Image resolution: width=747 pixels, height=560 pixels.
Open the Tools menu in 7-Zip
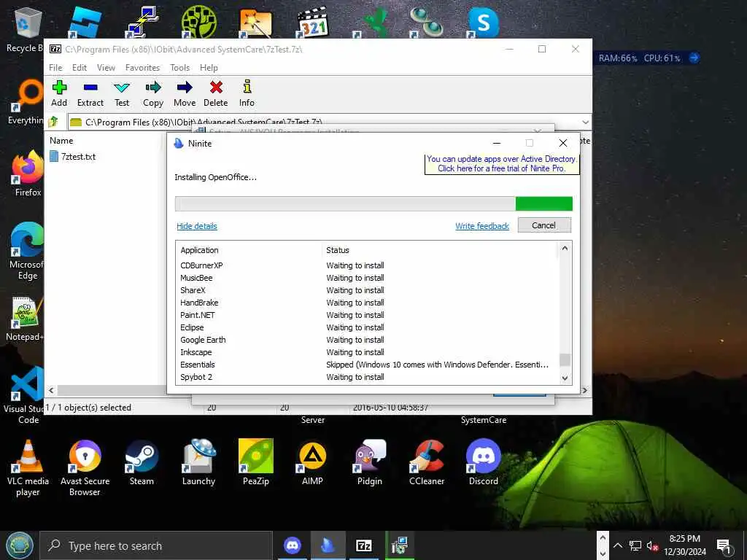[x=180, y=68]
